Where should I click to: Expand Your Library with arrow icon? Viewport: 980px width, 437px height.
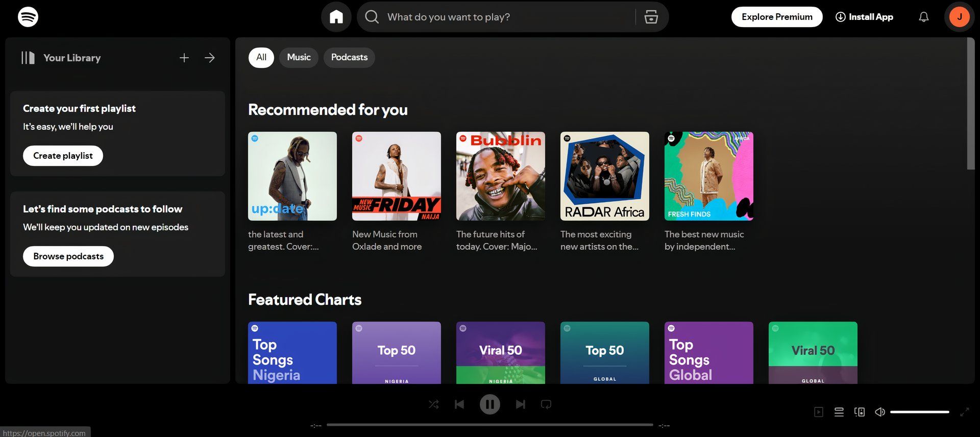210,58
